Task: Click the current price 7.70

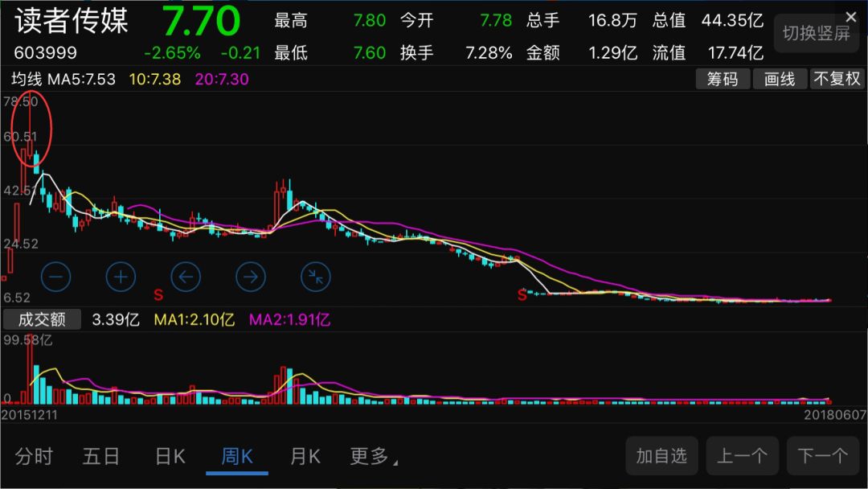Action: pos(201,22)
